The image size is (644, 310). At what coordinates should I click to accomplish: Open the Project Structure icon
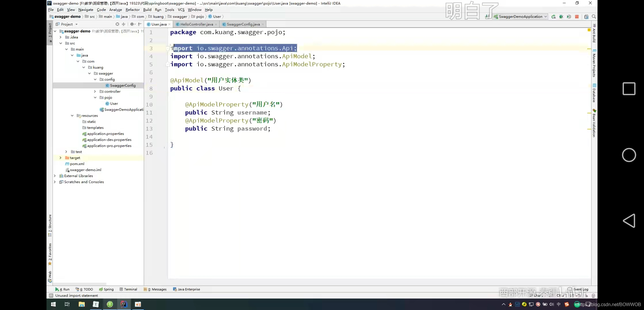586,17
